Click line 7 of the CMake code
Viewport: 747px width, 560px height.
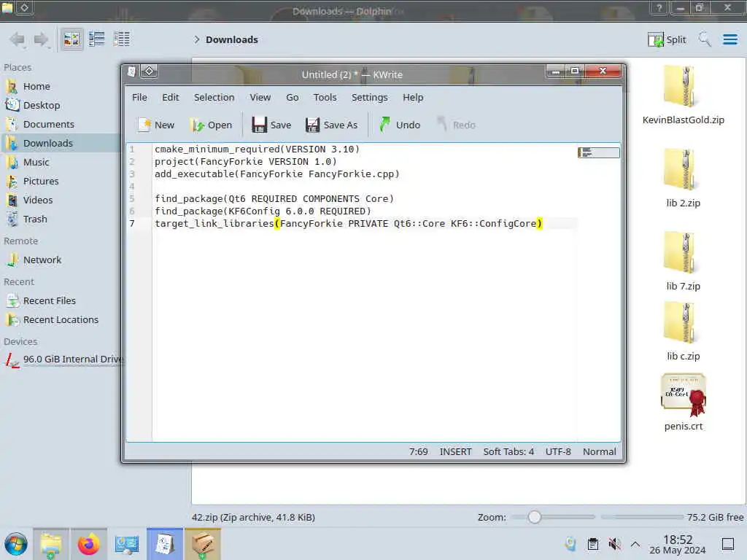[348, 223]
